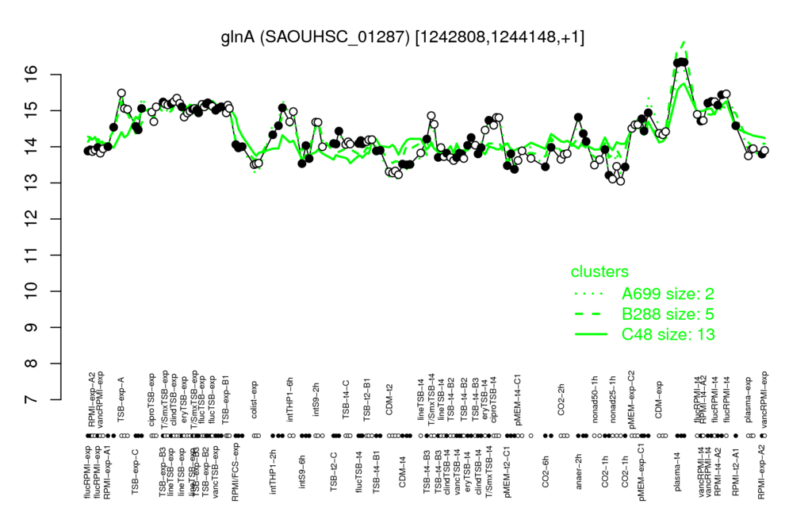Click y-axis tick label 7

(31, 400)
